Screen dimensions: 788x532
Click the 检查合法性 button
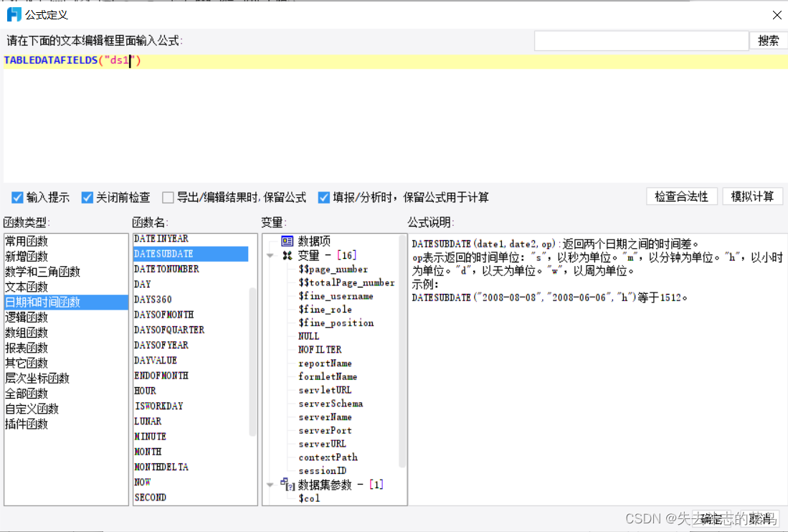click(x=681, y=196)
